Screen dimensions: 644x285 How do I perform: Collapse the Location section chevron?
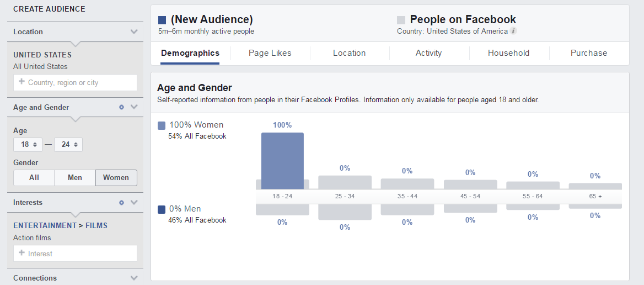click(134, 31)
